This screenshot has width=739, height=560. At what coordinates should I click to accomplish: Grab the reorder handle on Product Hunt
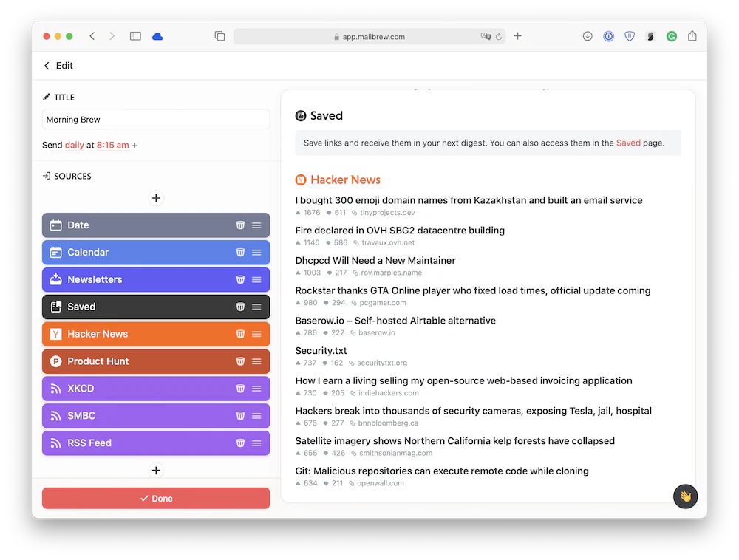(256, 361)
